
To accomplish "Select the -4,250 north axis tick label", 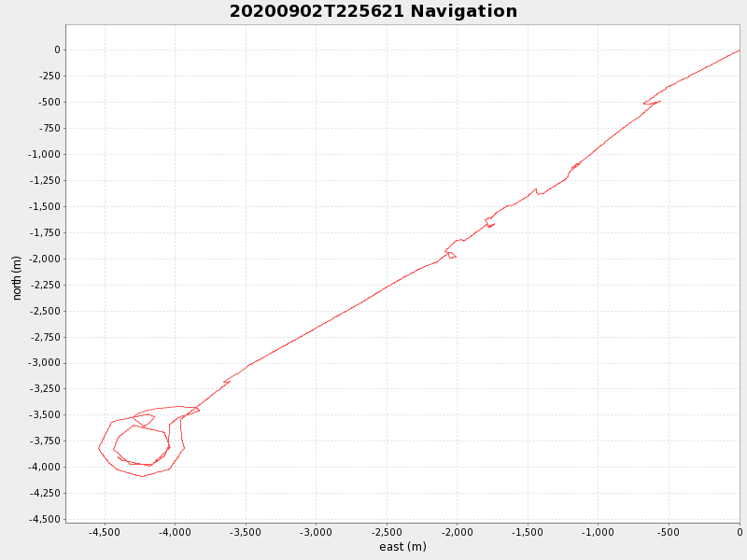I will pyautogui.click(x=43, y=493).
